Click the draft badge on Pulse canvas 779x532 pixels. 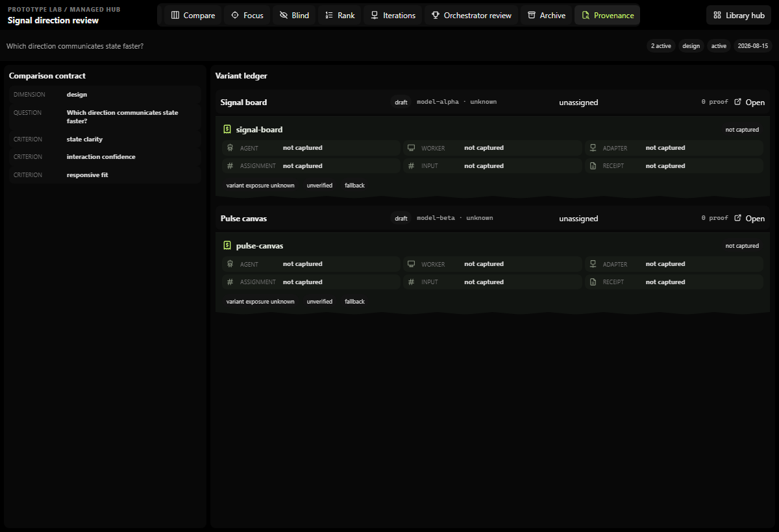(x=401, y=219)
